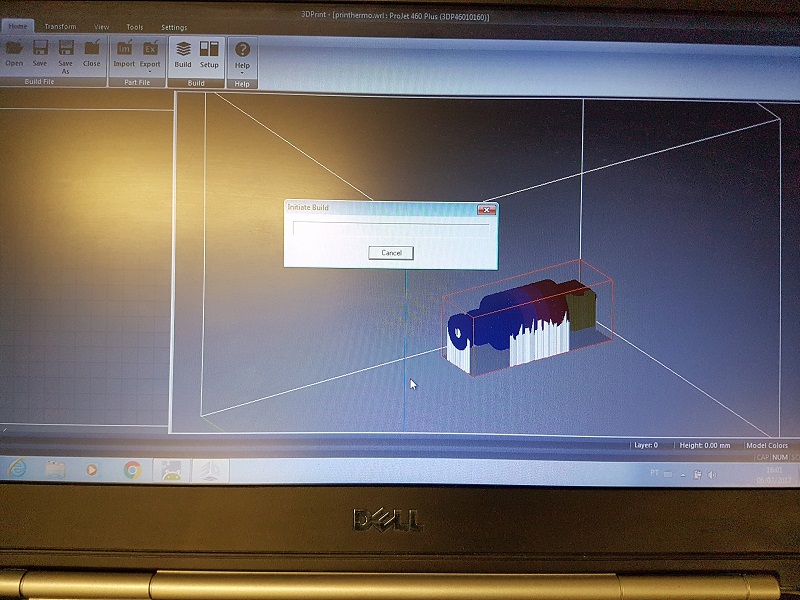Switch to the Transform ribbon tab
800x600 pixels.
point(60,27)
